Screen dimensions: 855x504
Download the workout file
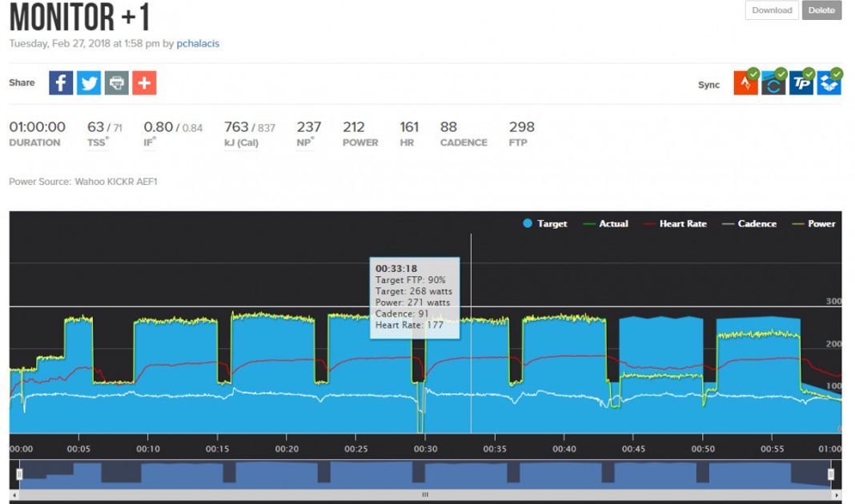(772, 10)
